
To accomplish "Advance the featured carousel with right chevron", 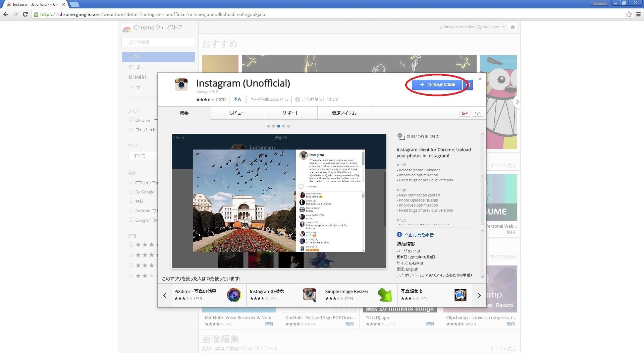I will click(x=517, y=102).
